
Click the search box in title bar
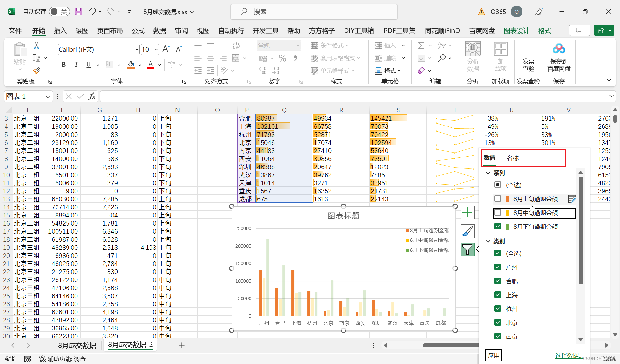[314, 12]
